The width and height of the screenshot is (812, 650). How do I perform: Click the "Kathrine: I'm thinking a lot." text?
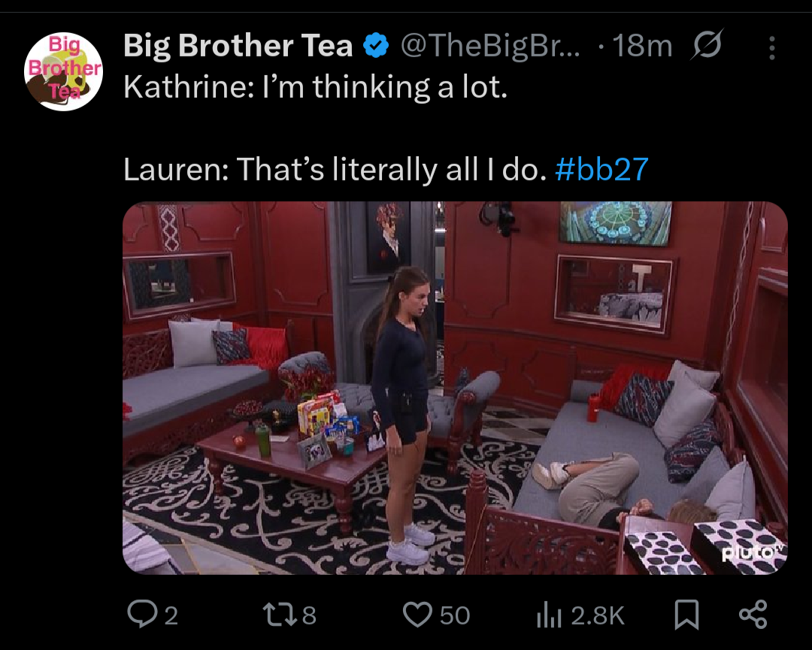[x=315, y=86]
